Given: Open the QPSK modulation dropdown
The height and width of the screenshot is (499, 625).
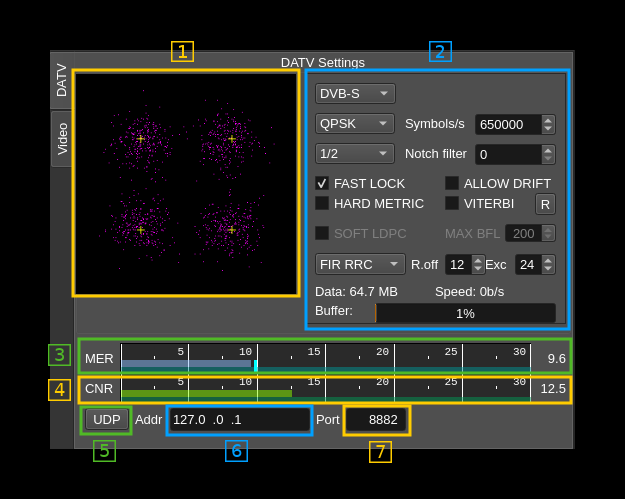Looking at the screenshot, I should click(355, 124).
